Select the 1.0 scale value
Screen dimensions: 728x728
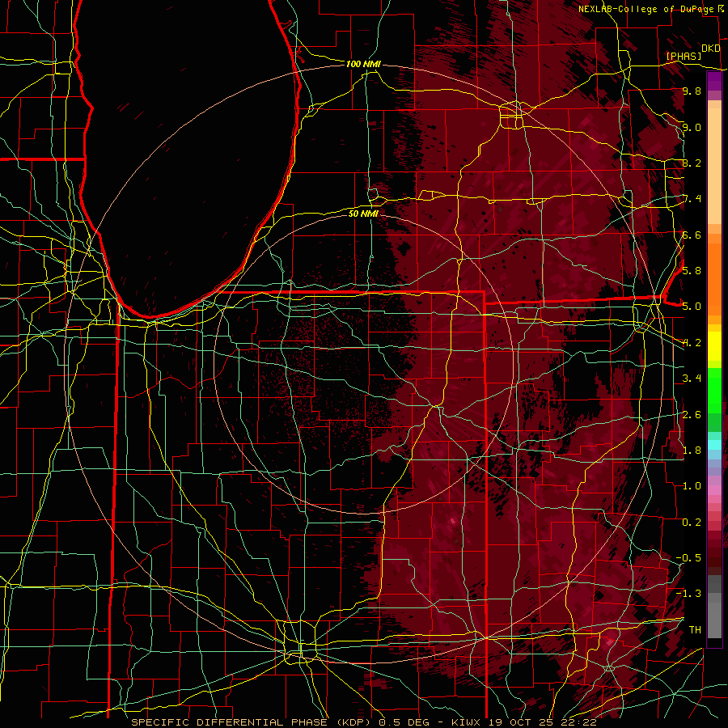coord(692,486)
